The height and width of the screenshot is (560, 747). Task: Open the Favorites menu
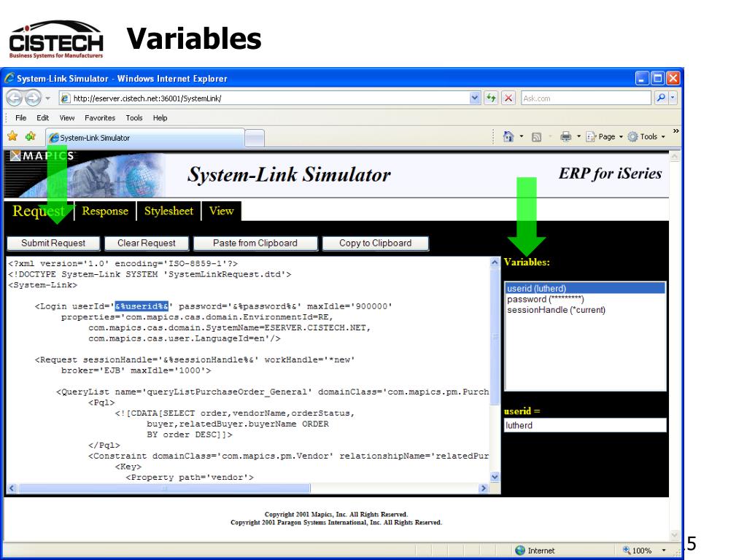point(99,117)
